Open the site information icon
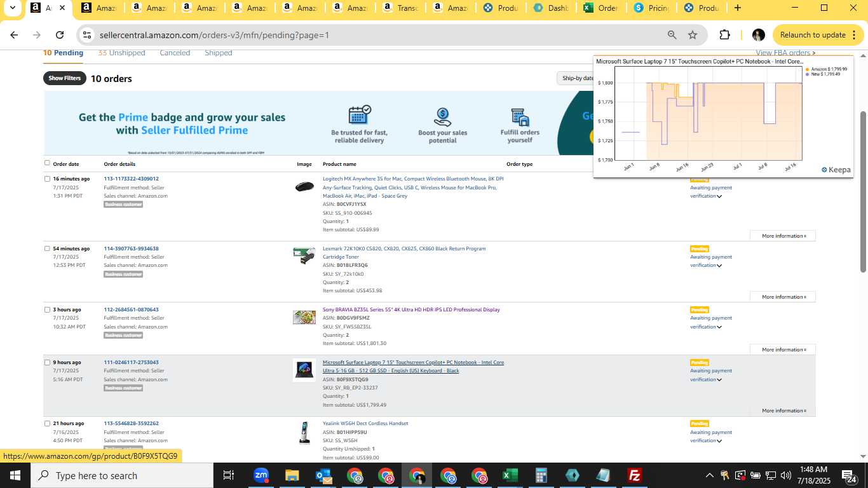868x488 pixels. (x=87, y=35)
